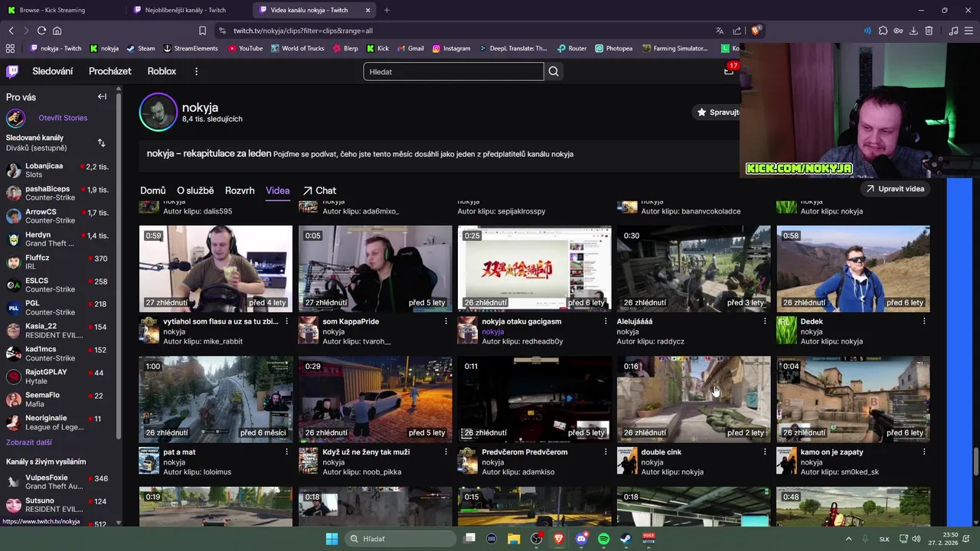The width and height of the screenshot is (980, 551).
Task: Open new browser tab
Action: [x=387, y=10]
